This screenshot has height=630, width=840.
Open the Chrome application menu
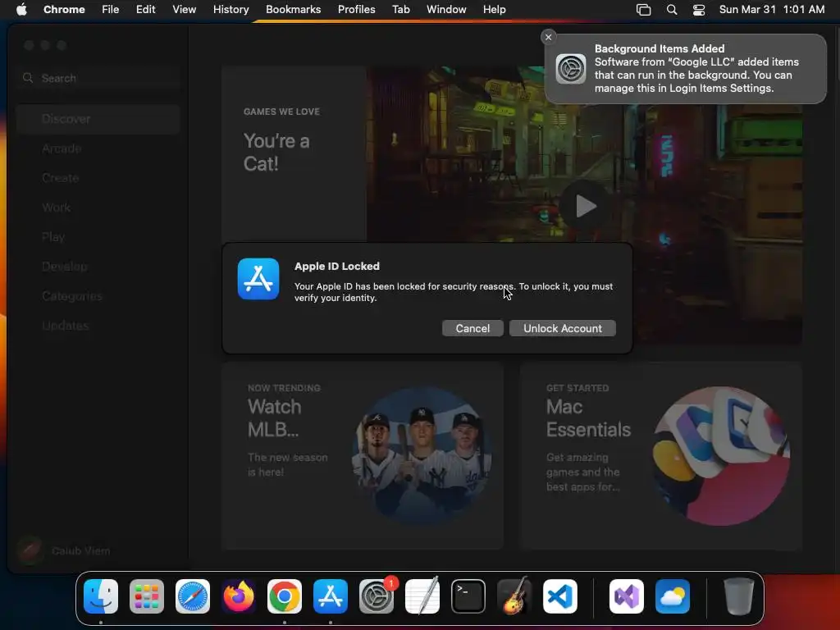point(64,10)
